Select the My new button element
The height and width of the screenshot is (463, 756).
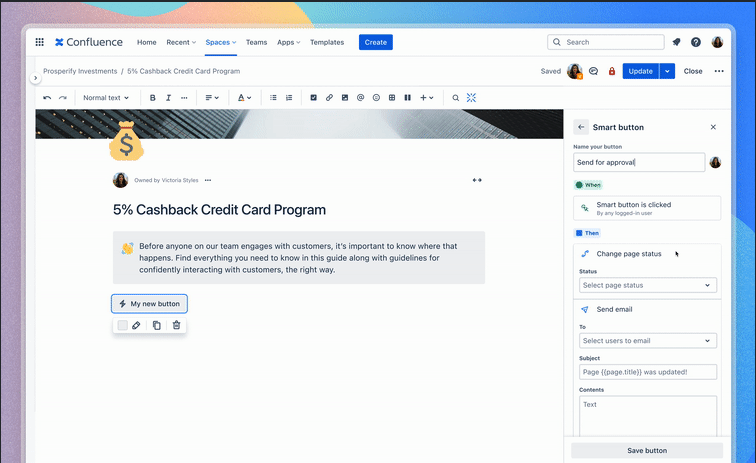149,304
